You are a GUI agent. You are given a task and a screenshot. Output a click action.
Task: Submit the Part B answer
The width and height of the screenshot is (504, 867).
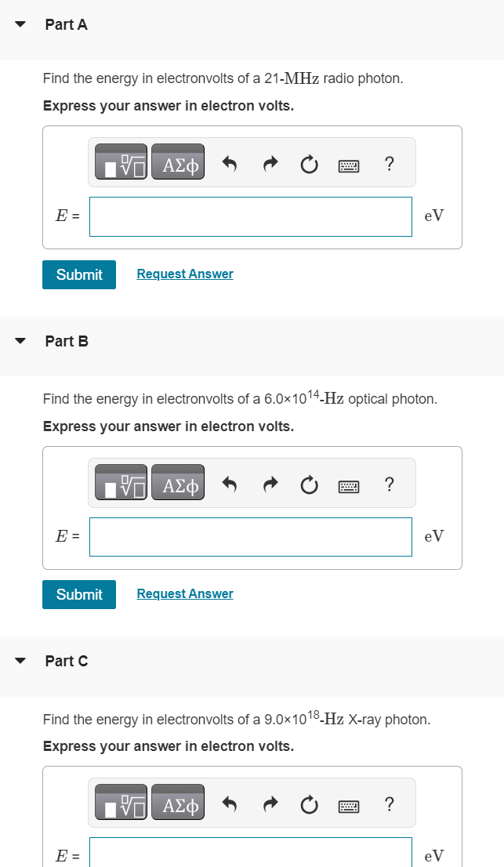(79, 594)
